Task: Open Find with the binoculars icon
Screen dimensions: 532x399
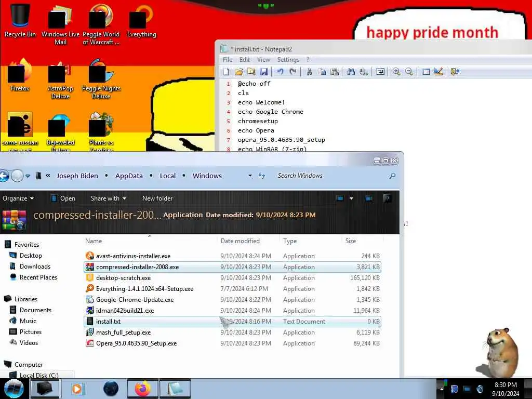Action: click(351, 72)
